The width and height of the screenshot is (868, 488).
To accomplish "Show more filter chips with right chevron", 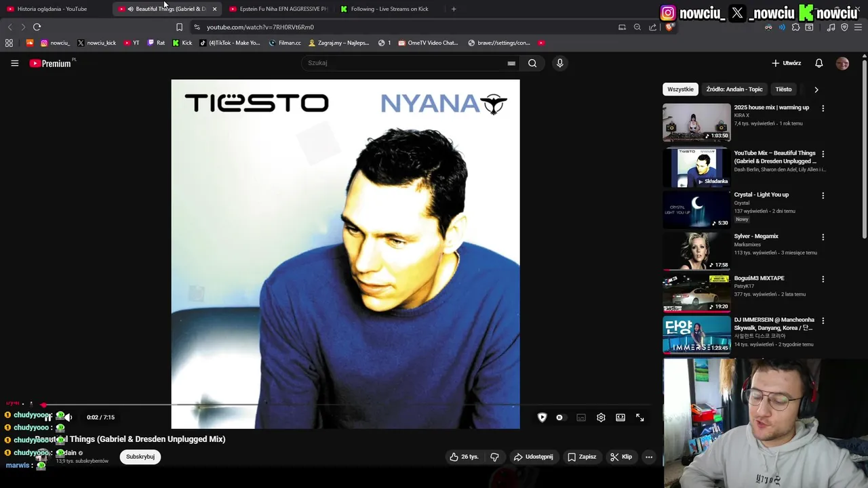I will coord(816,89).
